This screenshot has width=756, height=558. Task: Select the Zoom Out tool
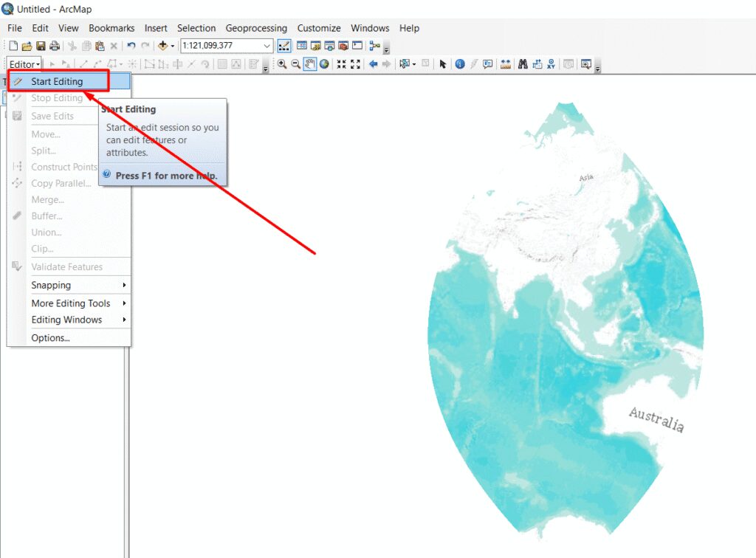pos(295,64)
